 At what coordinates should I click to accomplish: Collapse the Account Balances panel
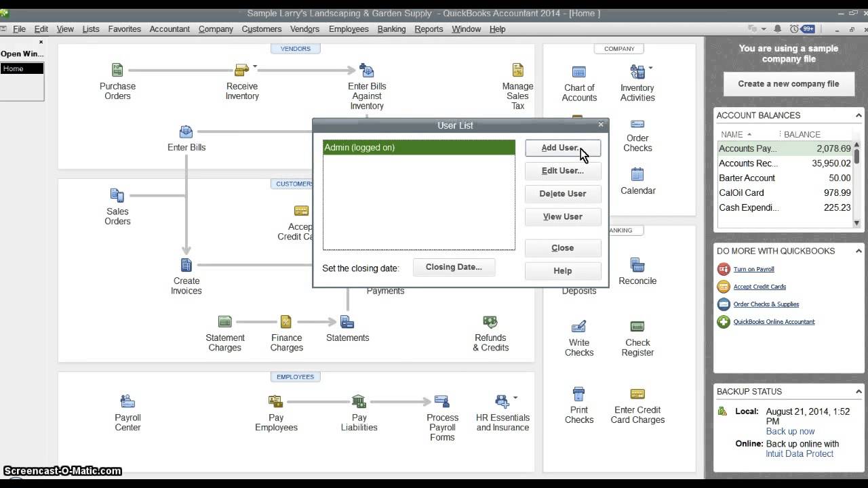coord(859,115)
